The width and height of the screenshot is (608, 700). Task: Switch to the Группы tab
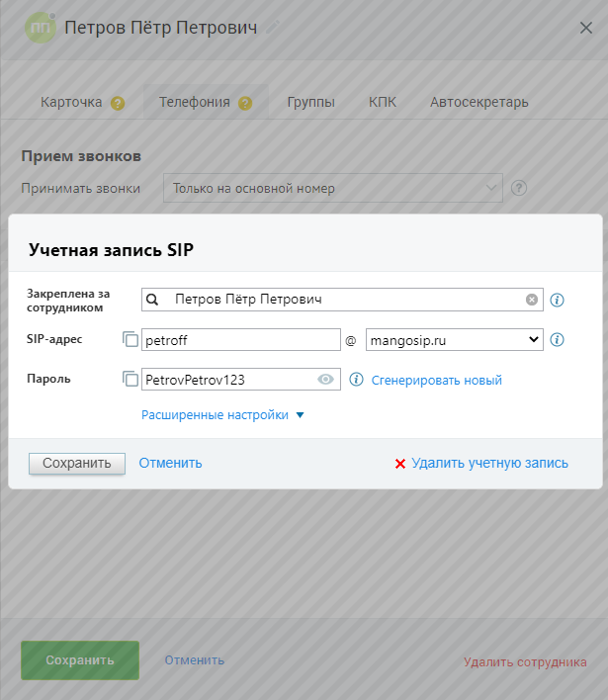[310, 102]
